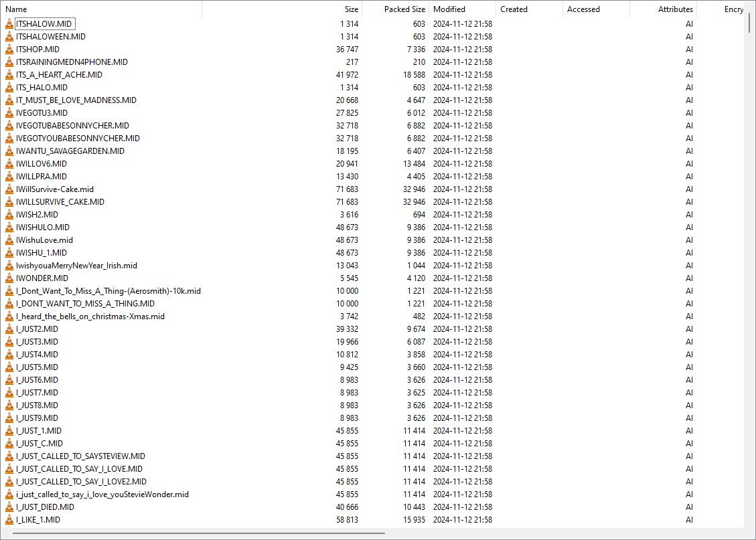
Task: Click the icon of IWILLOV6.MID
Action: [9, 164]
